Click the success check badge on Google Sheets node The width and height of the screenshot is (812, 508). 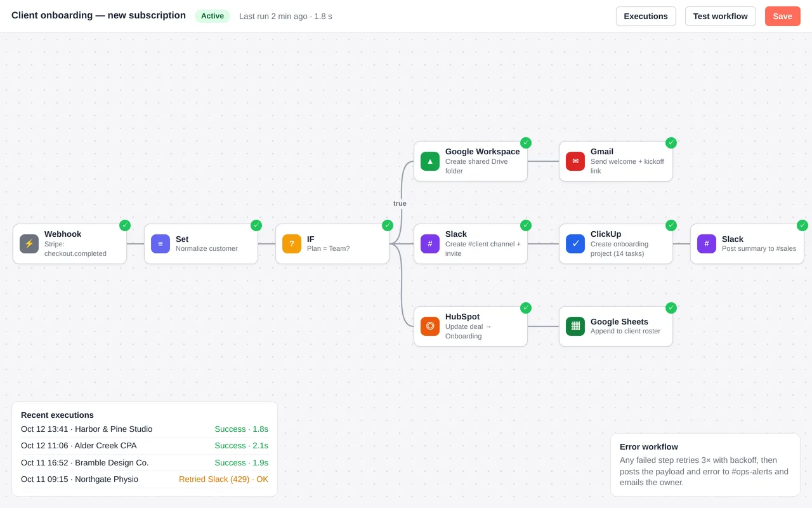[671, 308]
